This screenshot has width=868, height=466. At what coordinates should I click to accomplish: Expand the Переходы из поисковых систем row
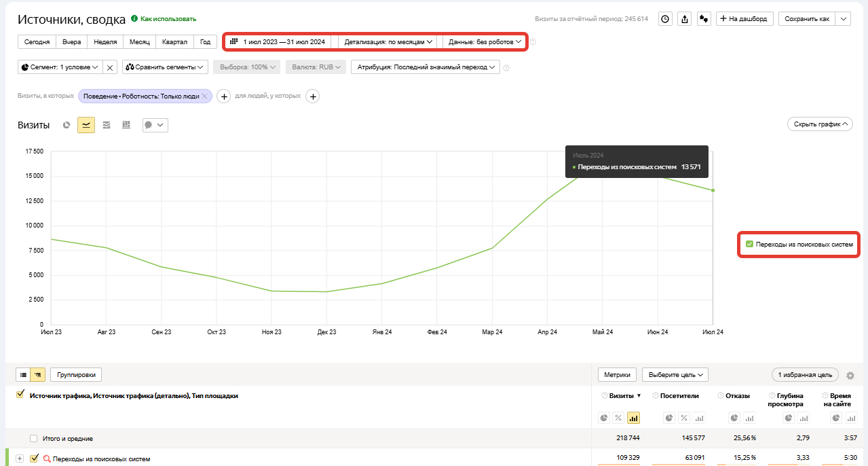[x=20, y=459]
